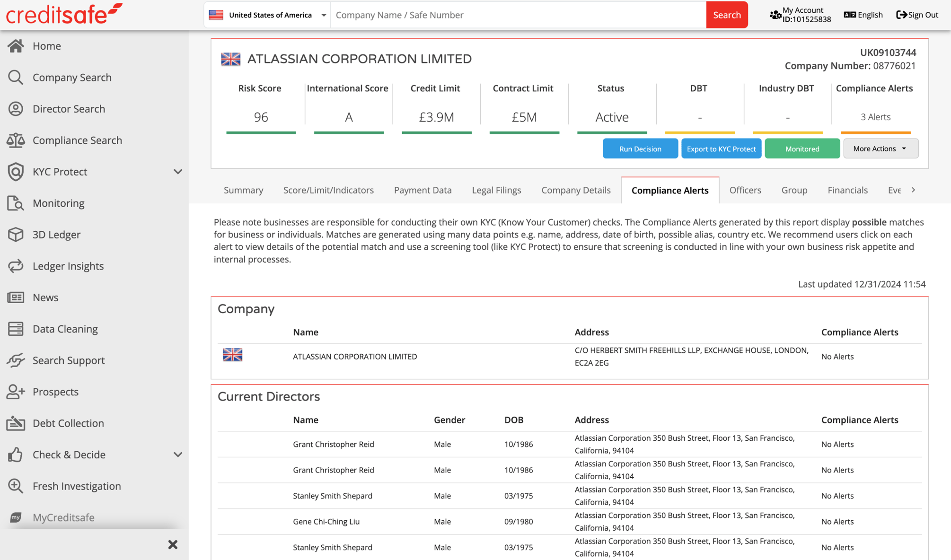Open Company Search from the sidebar

(72, 77)
